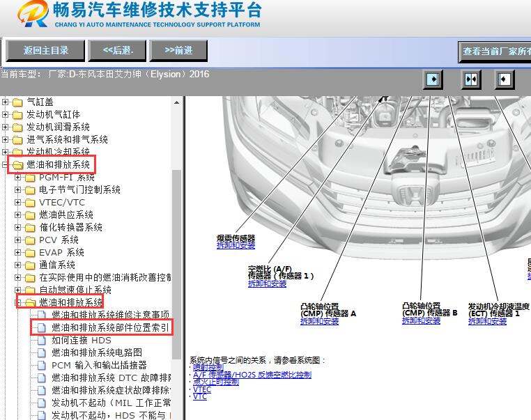This screenshot has height=420, width=531.
Task: Expand the 燃油供应系统 node
Action: click(x=17, y=215)
